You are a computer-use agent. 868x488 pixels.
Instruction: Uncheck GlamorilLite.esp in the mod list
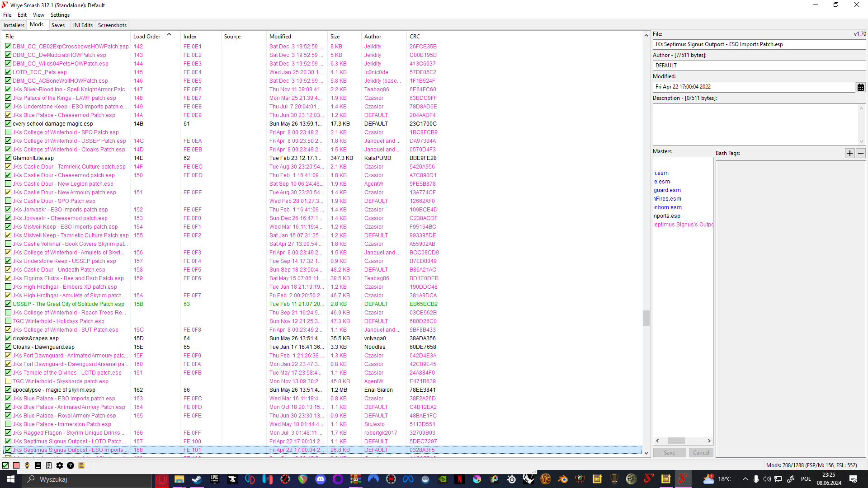point(8,158)
